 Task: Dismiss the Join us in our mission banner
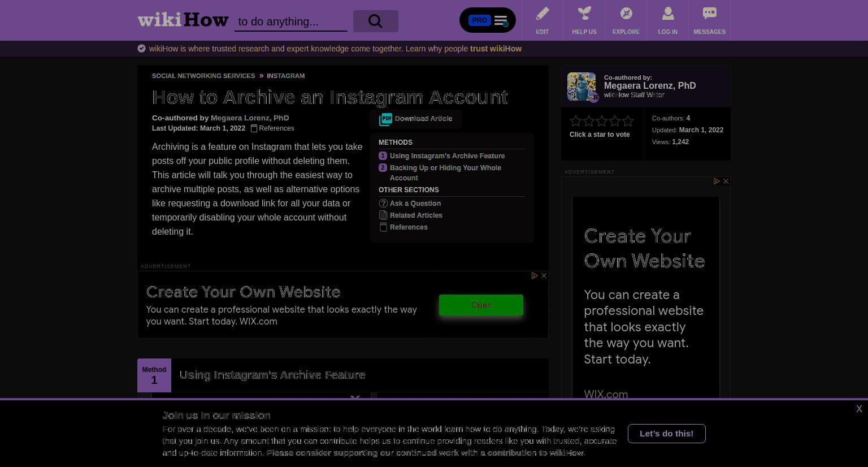point(859,409)
